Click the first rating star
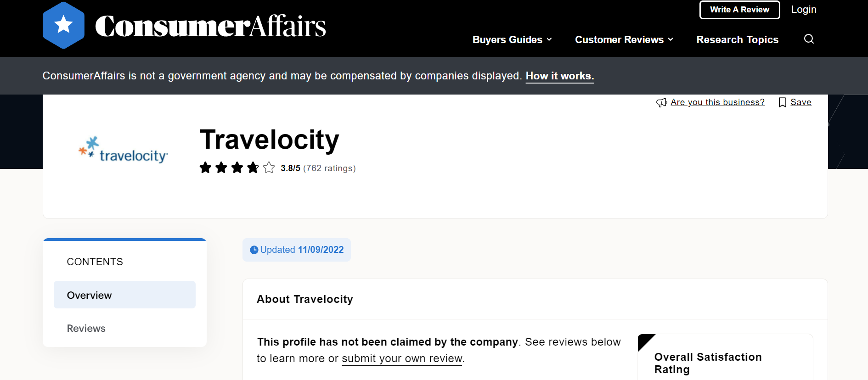 (205, 168)
